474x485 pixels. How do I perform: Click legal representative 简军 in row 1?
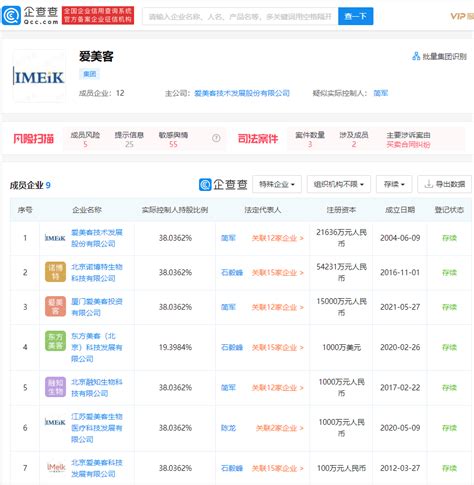[228, 238]
